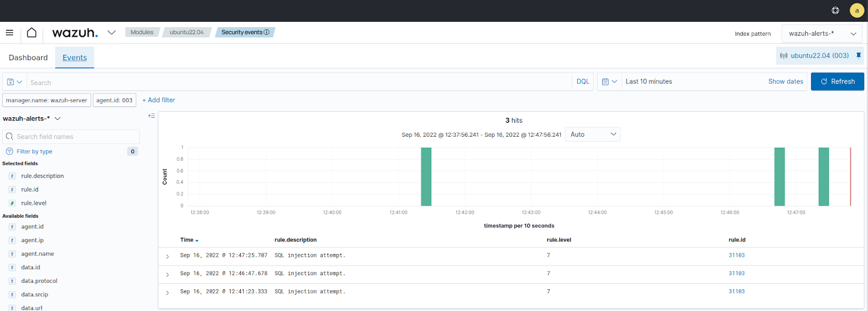868x311 pixels.
Task: Click the string type icon beside data.protocol
Action: click(12, 281)
